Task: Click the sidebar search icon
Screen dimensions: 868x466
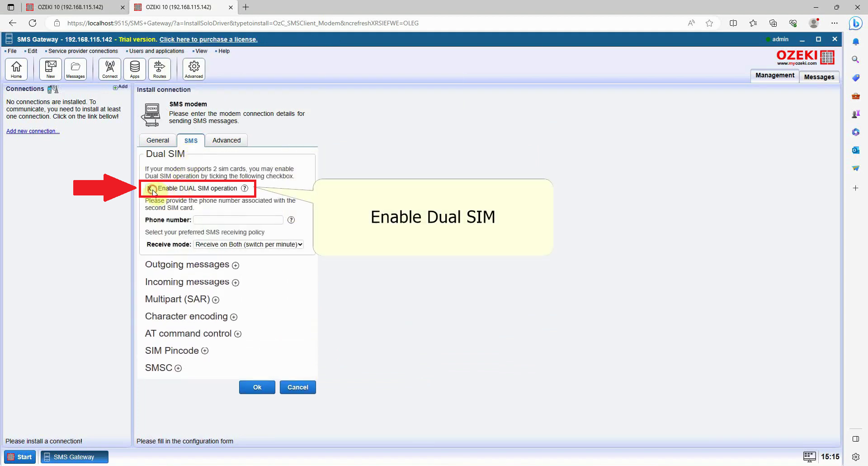Action: (x=855, y=60)
